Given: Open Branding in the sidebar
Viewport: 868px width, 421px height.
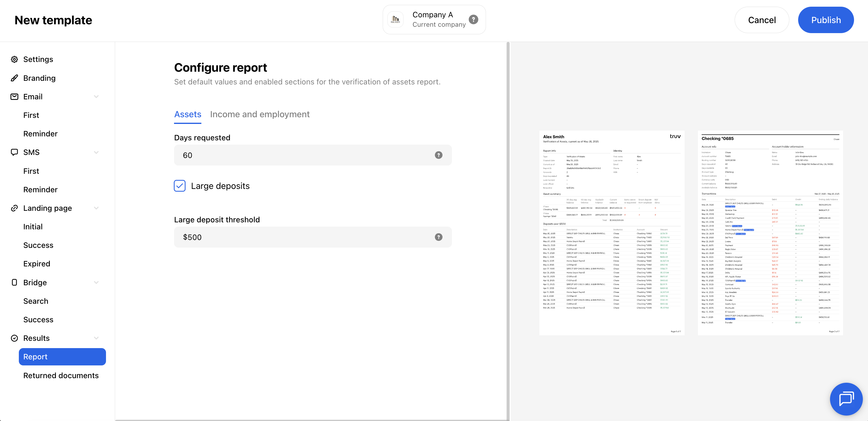Looking at the screenshot, I should (39, 78).
